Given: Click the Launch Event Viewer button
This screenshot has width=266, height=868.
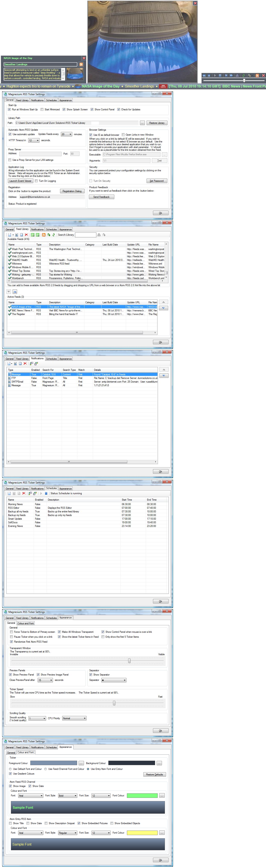Looking at the screenshot, I should 21,181.
